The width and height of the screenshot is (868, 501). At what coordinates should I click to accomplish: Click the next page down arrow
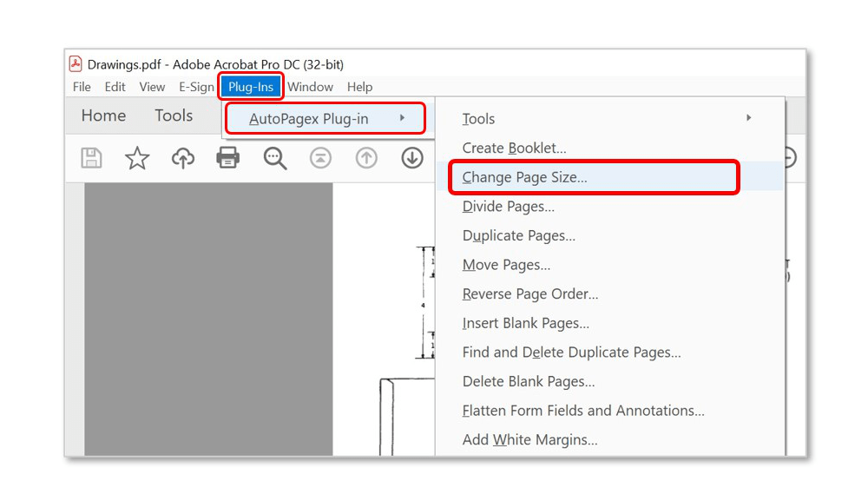coord(411,158)
